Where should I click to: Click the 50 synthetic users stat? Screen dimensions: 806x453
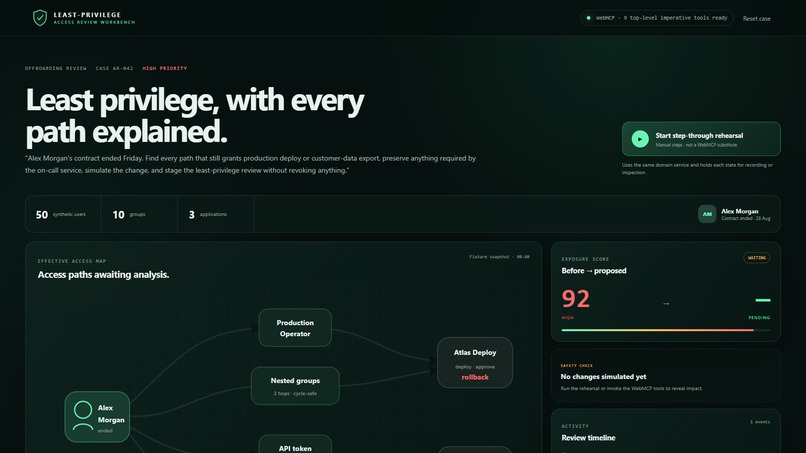tap(63, 214)
